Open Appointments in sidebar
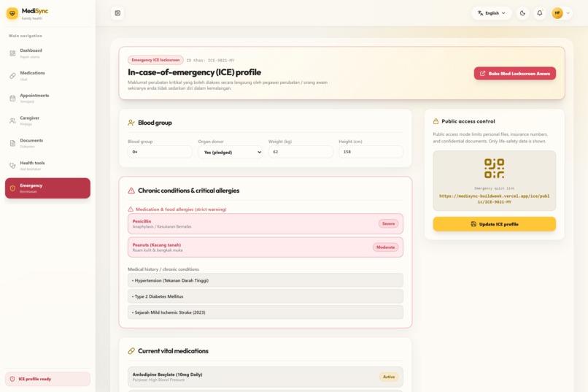This screenshot has height=392, width=588. pos(47,99)
